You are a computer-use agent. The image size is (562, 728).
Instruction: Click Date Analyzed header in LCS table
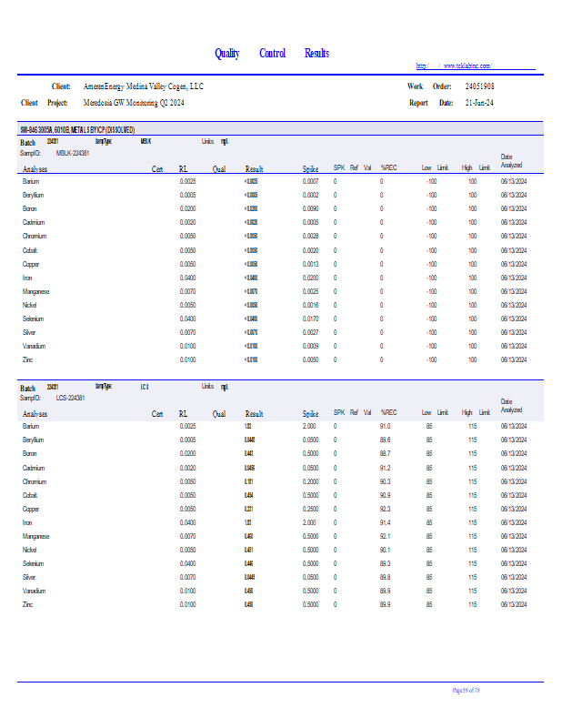[x=511, y=406]
